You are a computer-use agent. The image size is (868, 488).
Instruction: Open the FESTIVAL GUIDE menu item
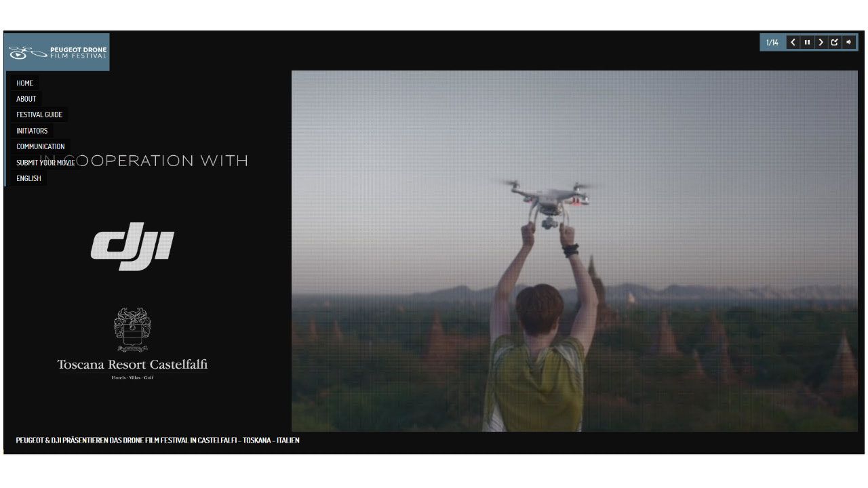[x=39, y=115]
